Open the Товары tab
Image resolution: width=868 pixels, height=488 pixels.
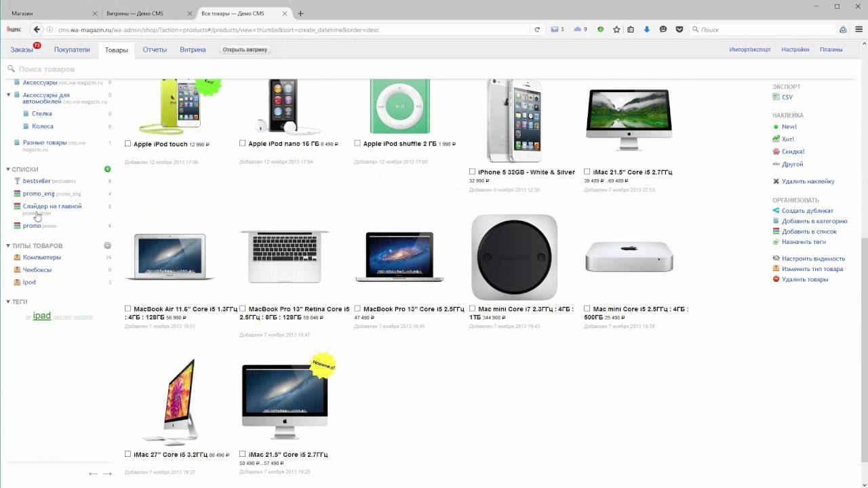[x=116, y=49]
